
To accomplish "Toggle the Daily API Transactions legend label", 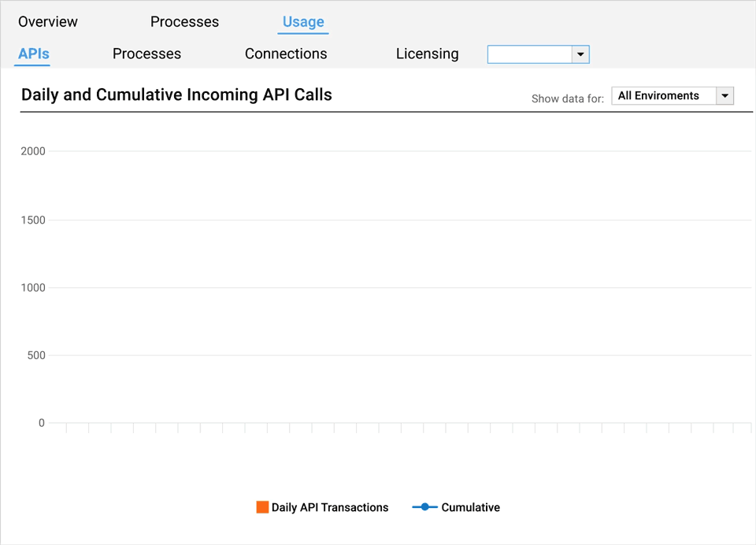I will click(330, 508).
